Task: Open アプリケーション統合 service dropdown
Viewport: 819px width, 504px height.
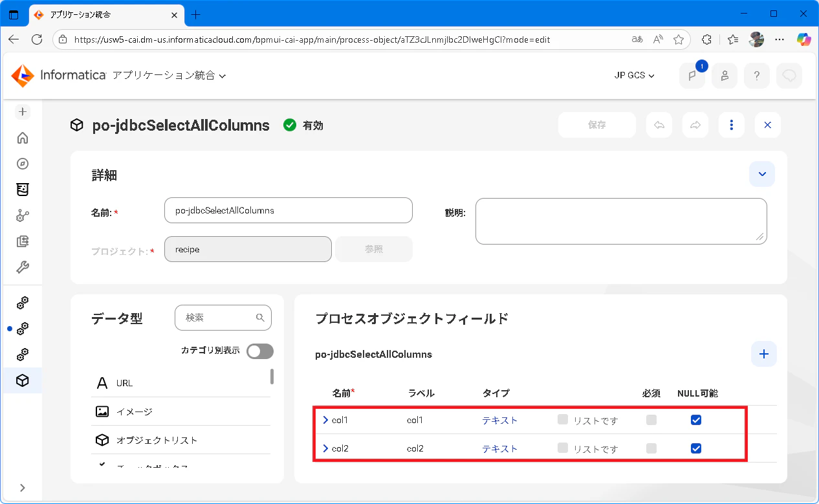Action: point(169,76)
